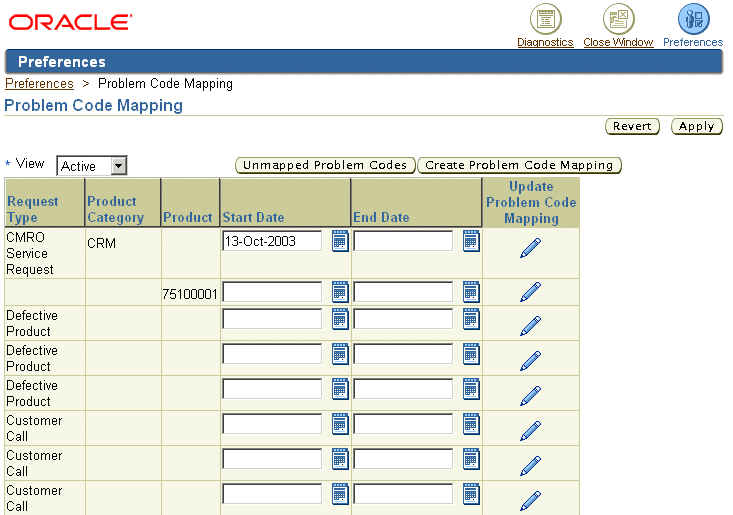Click Start Date field showing 13-Oct-2003
Screen dimensions: 733x515
click(272, 241)
